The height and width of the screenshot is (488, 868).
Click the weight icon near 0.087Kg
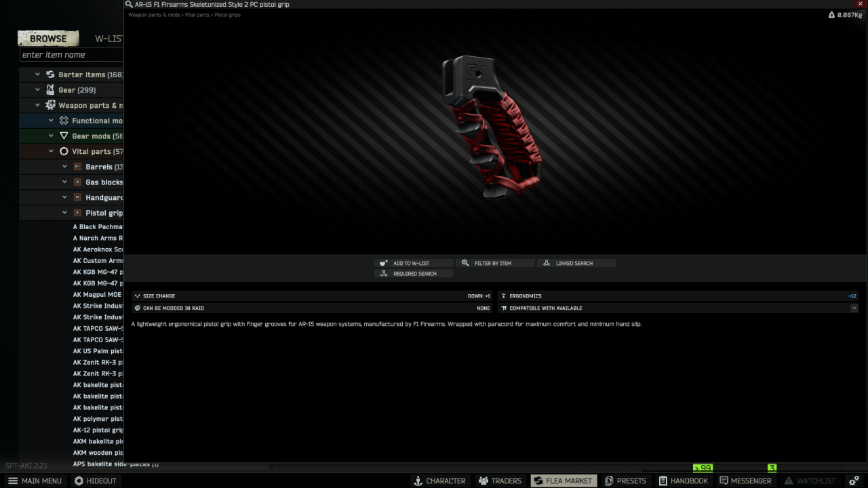point(831,15)
